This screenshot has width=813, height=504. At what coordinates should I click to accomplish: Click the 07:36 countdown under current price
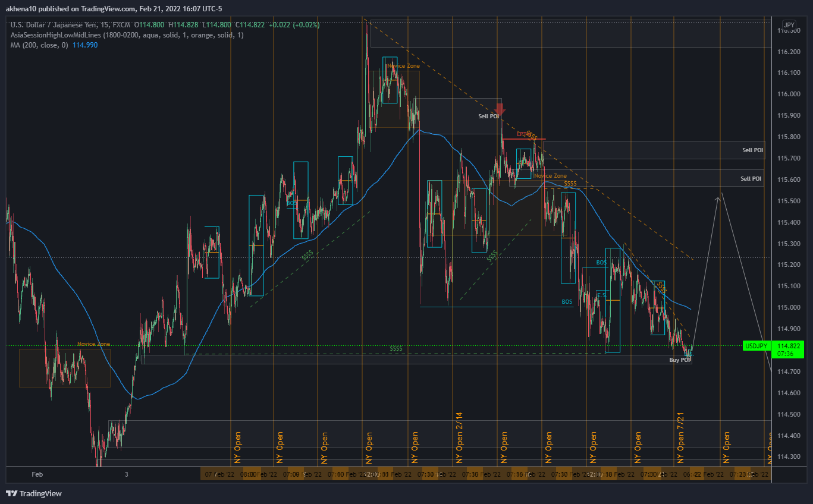tap(784, 353)
